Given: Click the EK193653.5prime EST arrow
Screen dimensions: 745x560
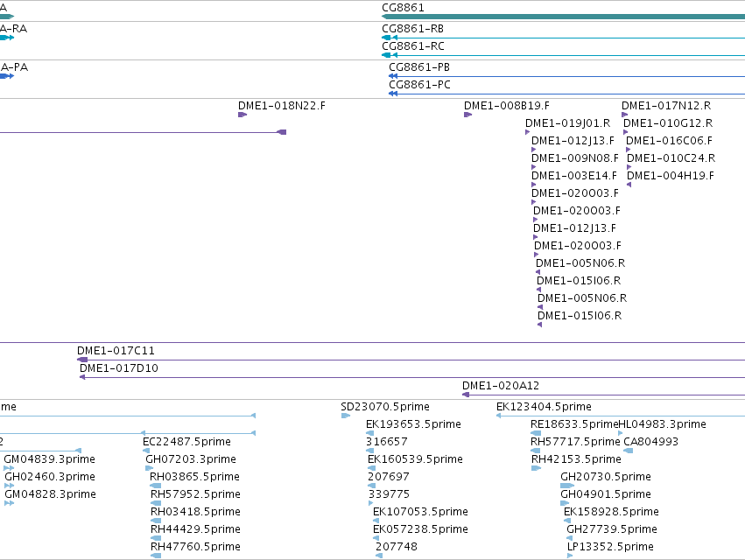Looking at the screenshot, I should (369, 433).
